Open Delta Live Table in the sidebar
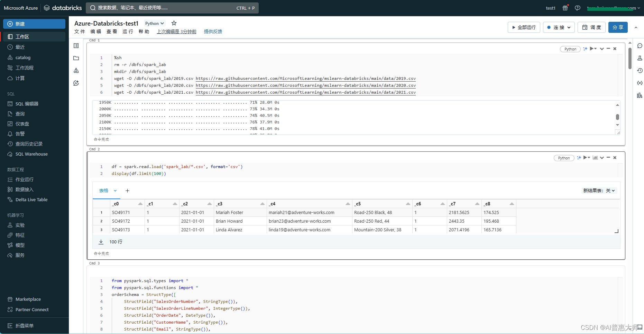 point(34,200)
